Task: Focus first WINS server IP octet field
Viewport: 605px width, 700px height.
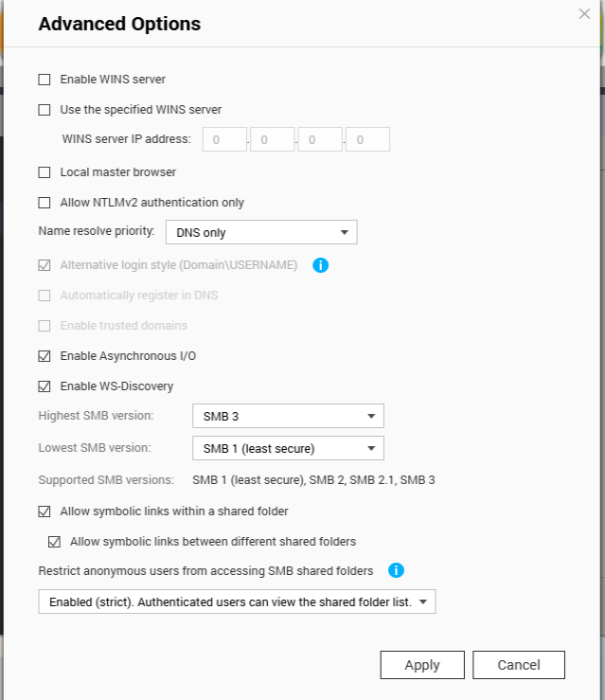Action: coord(224,139)
